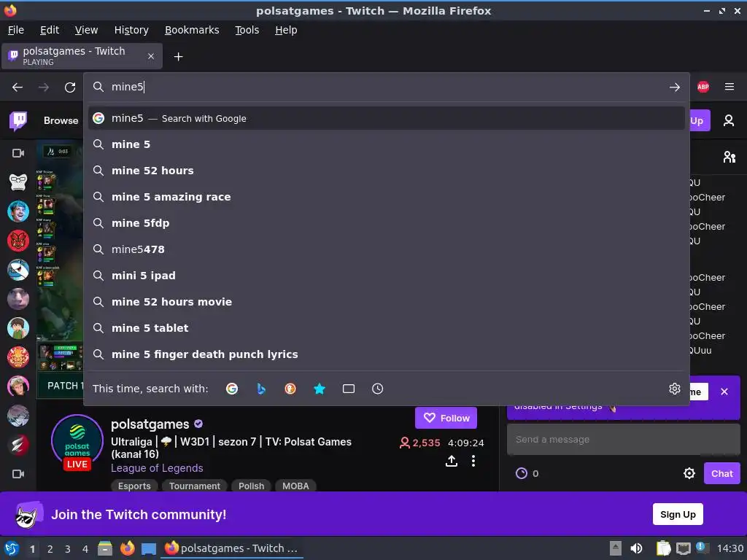Choose suggestion 'mine 52 hours movie'
The width and height of the screenshot is (747, 560).
(387, 301)
